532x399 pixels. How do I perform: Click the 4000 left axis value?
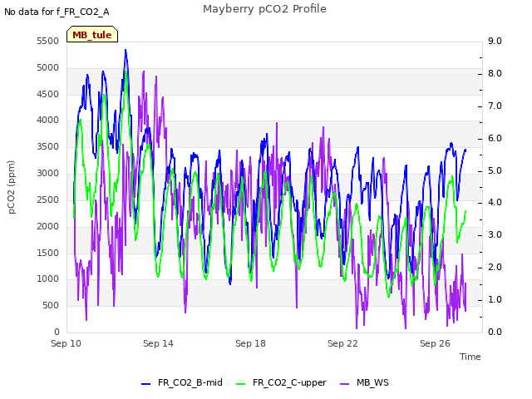coord(48,120)
